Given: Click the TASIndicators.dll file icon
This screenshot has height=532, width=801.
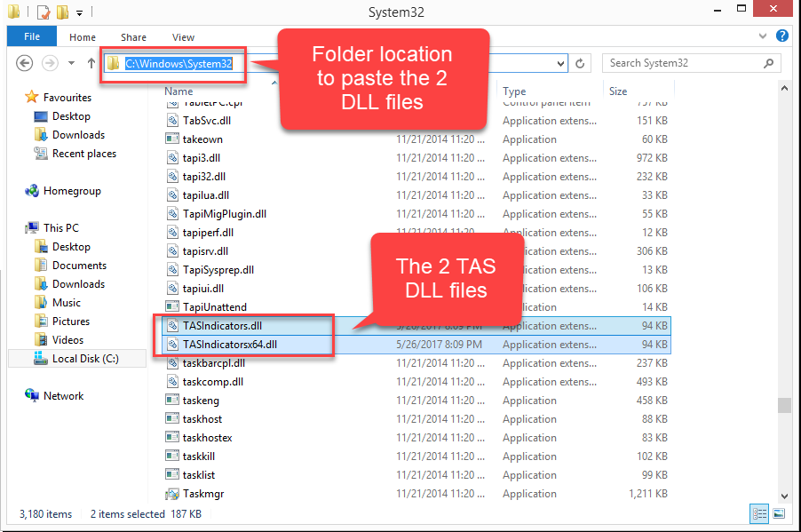Looking at the screenshot, I should (x=172, y=326).
